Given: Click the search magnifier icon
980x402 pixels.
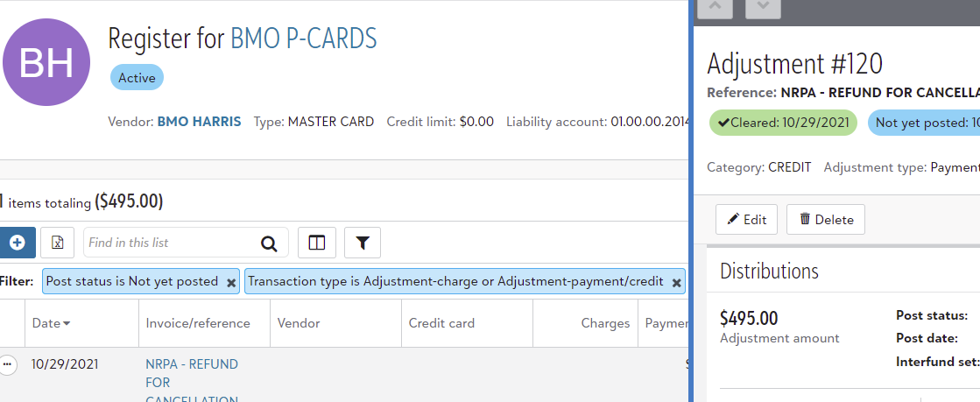Looking at the screenshot, I should pos(269,243).
